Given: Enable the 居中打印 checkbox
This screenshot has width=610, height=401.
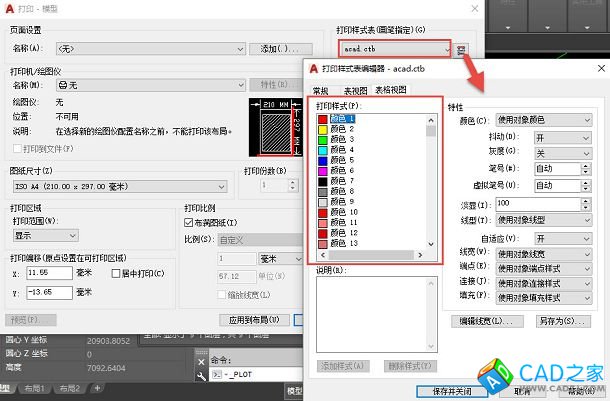Looking at the screenshot, I should [115, 272].
